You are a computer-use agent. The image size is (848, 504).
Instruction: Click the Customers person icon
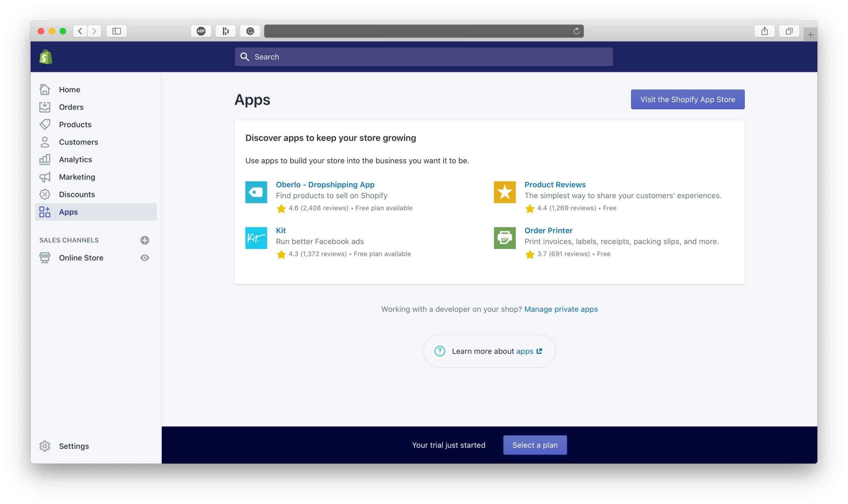(44, 142)
